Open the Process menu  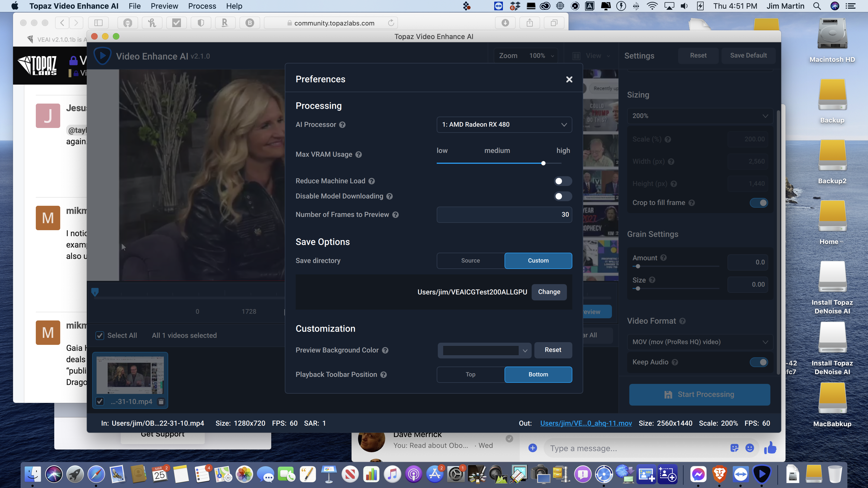click(202, 6)
